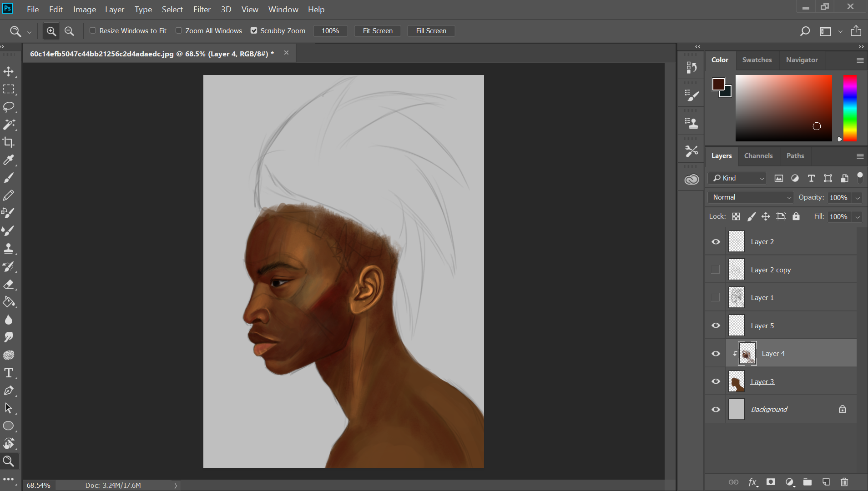Viewport: 868px width, 491px height.
Task: Click the Create new group folder icon
Action: 807,482
